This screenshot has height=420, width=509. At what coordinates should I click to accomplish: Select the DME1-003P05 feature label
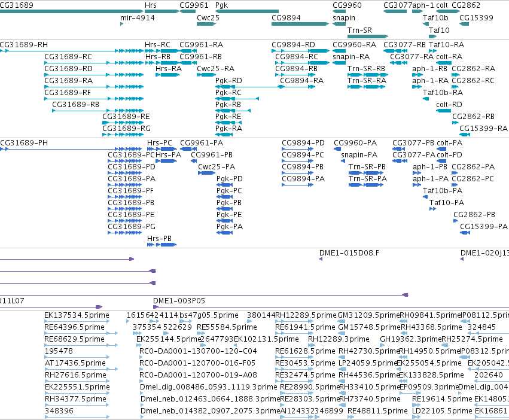click(x=179, y=301)
